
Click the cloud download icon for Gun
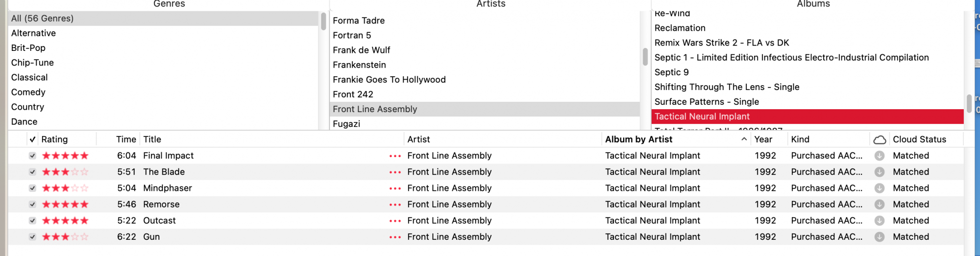click(880, 237)
